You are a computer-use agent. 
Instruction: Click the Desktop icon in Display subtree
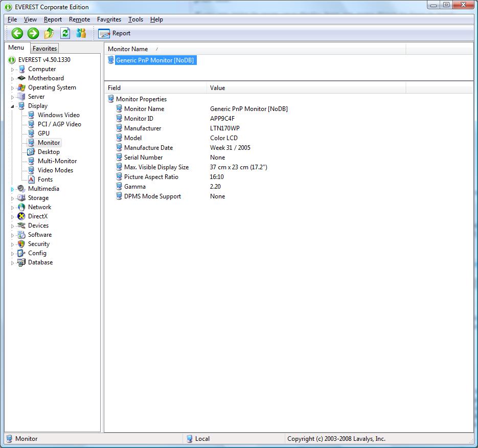(31, 152)
